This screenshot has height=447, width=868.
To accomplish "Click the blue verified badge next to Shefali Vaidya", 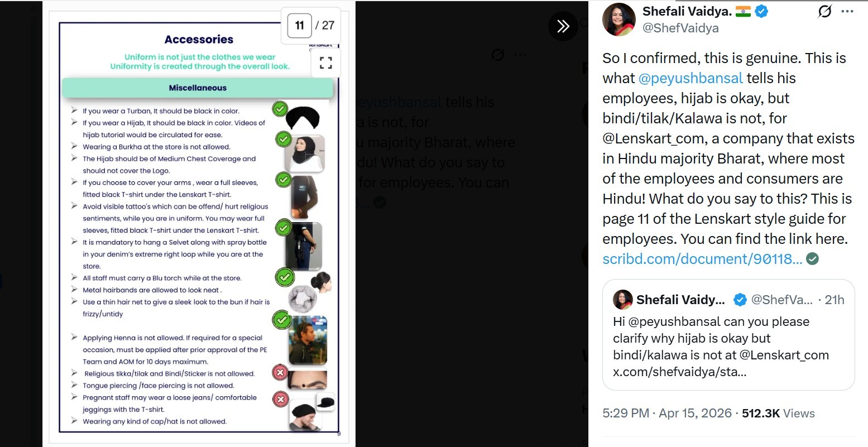I will pos(761,11).
